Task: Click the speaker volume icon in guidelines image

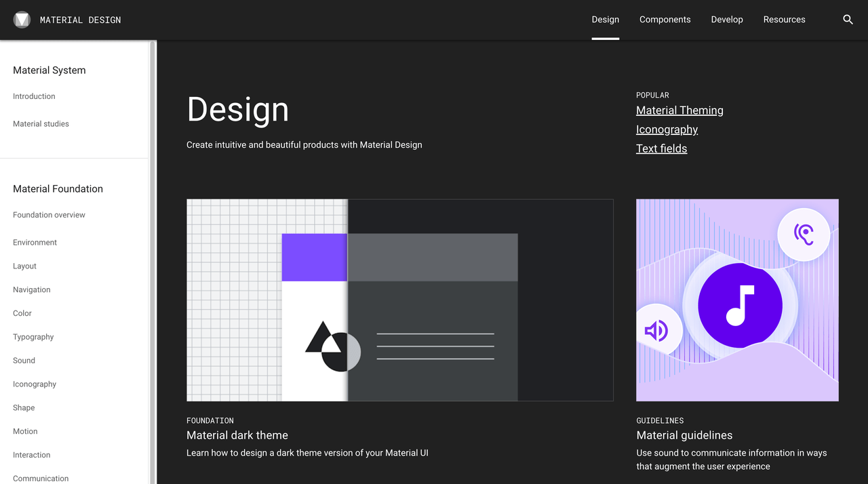Action: click(656, 331)
